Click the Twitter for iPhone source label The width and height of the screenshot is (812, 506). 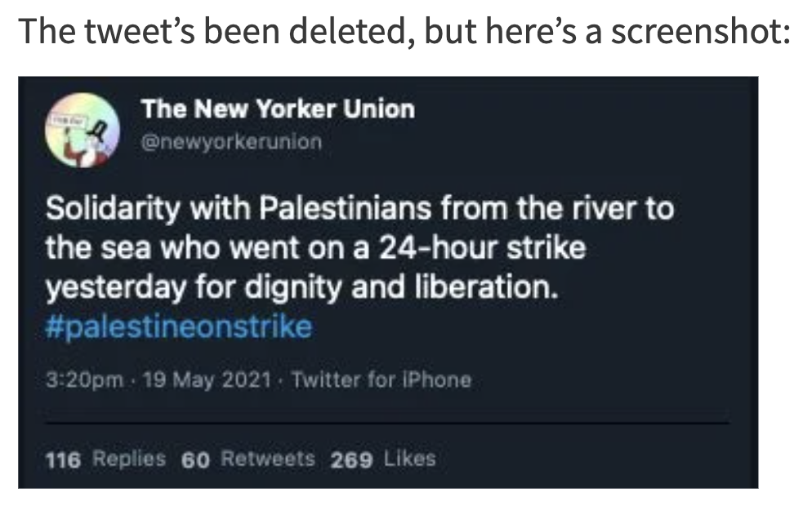[x=381, y=380]
